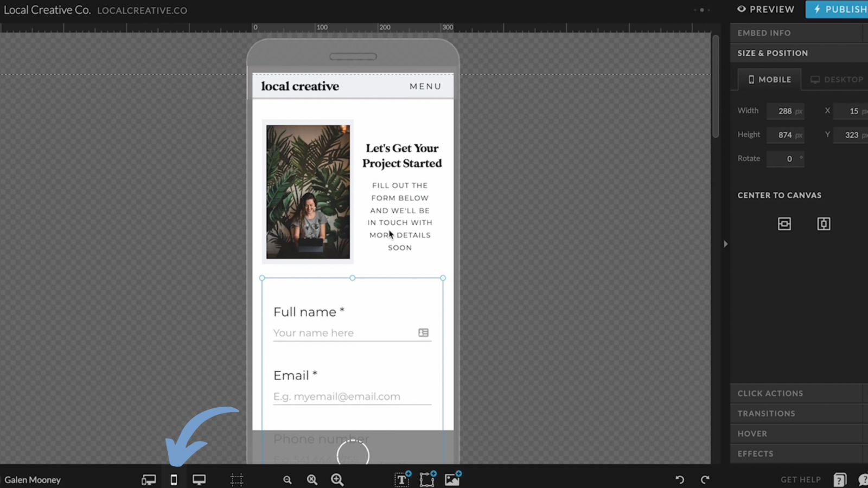Zoom out of the canvas
The height and width of the screenshot is (488, 868).
coord(287,479)
